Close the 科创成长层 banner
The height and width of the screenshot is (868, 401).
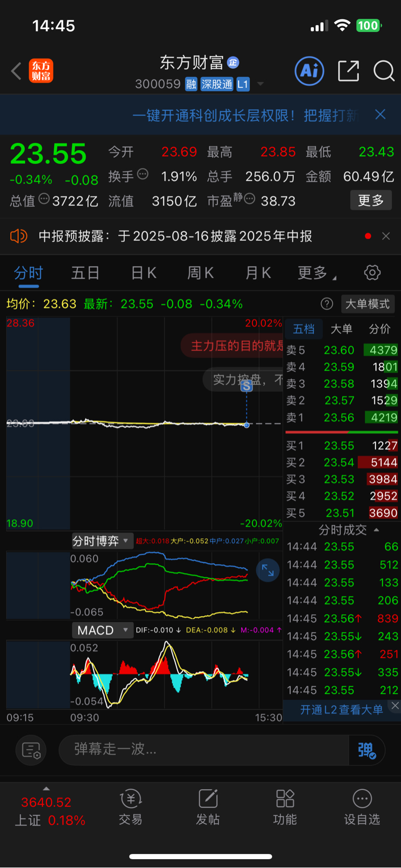pyautogui.click(x=380, y=114)
